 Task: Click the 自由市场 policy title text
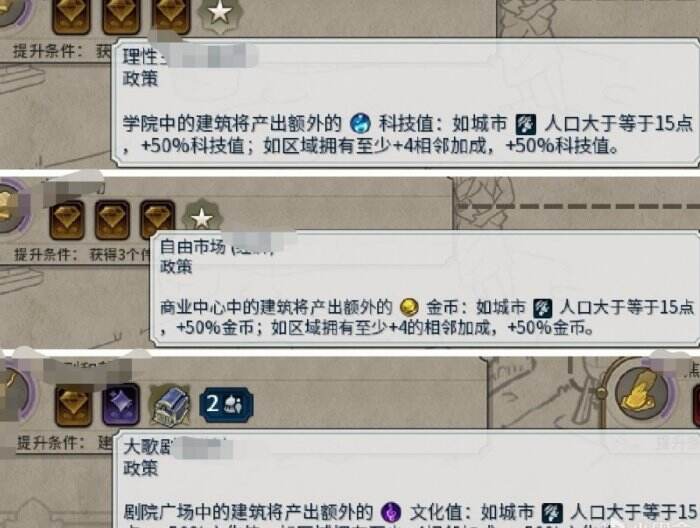(192, 246)
